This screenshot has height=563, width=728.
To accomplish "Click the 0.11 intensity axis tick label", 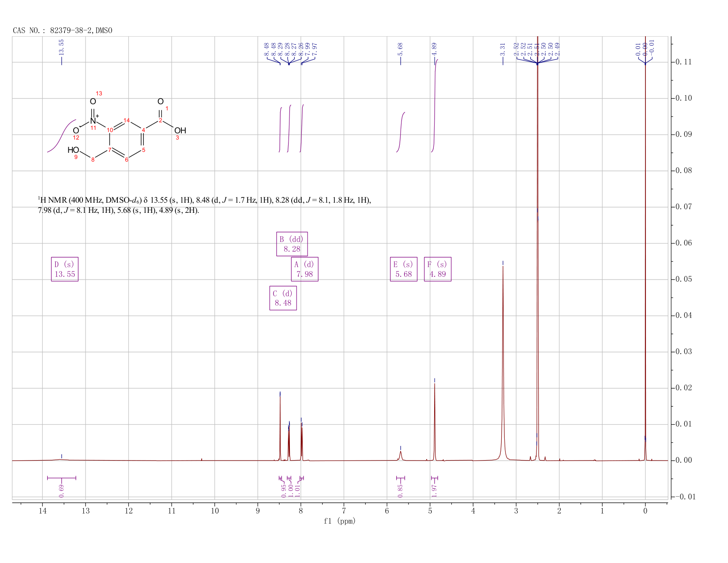I will pos(684,62).
